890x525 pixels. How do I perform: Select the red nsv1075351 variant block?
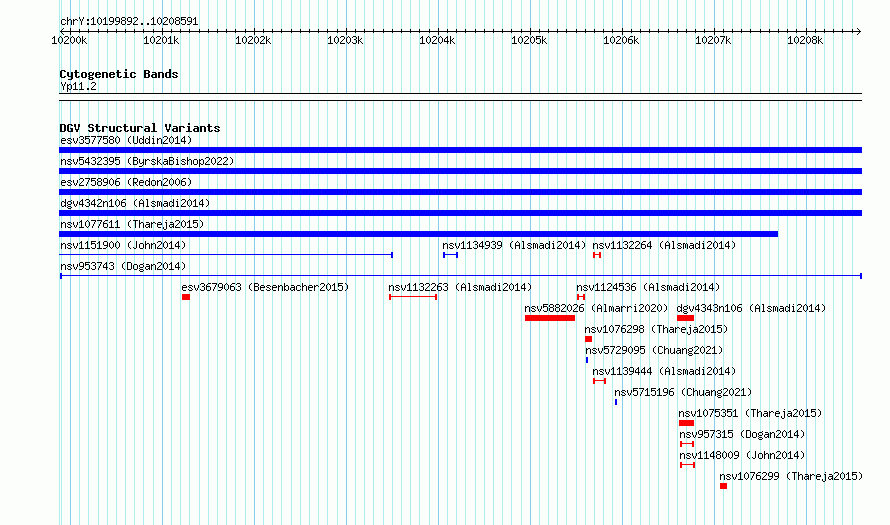pos(686,423)
